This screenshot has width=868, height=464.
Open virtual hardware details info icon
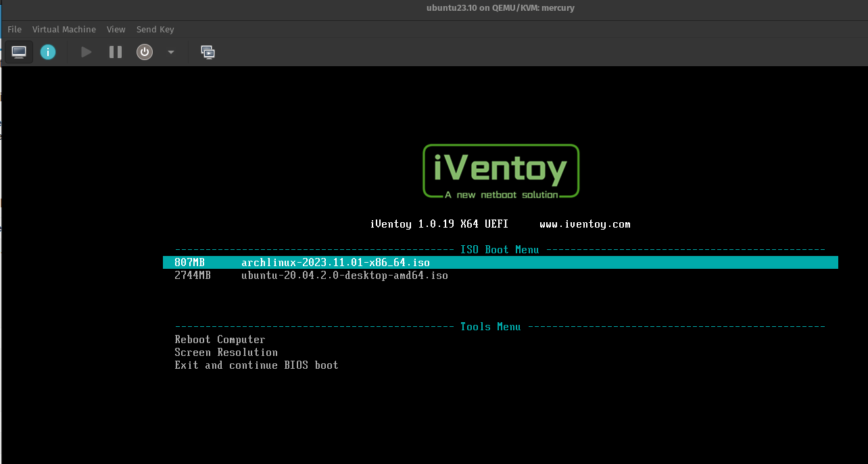click(x=48, y=52)
